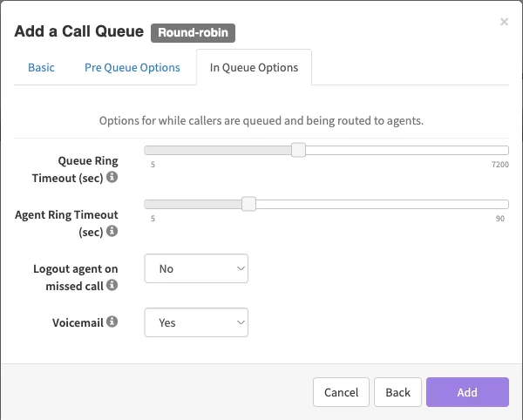Click the Voicemail field label
Image resolution: width=523 pixels, height=420 pixels.
(x=78, y=322)
